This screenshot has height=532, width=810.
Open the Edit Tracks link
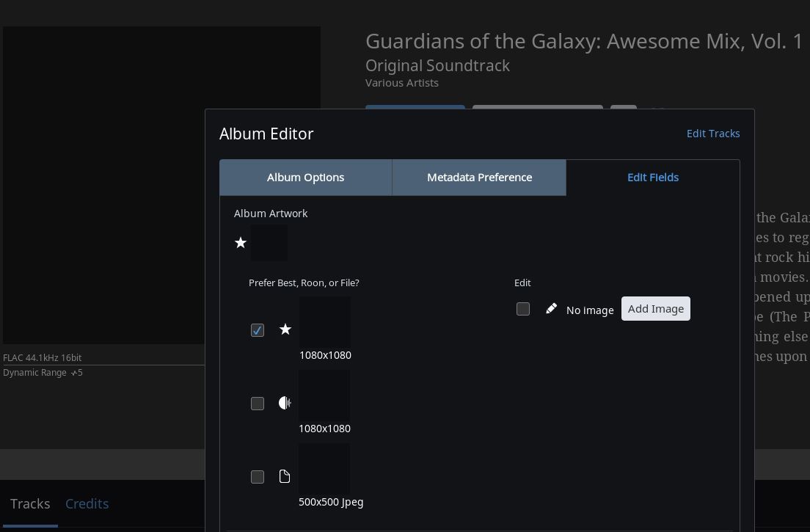pos(713,134)
